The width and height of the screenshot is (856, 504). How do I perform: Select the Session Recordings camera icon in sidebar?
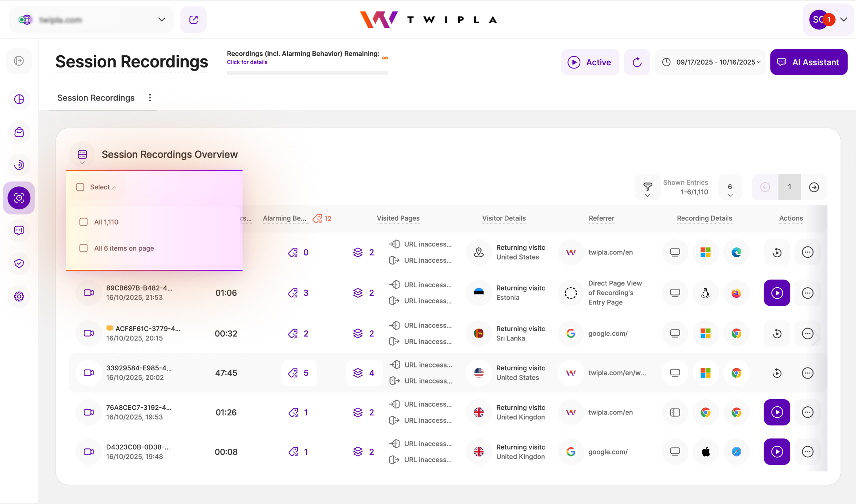coord(19,198)
